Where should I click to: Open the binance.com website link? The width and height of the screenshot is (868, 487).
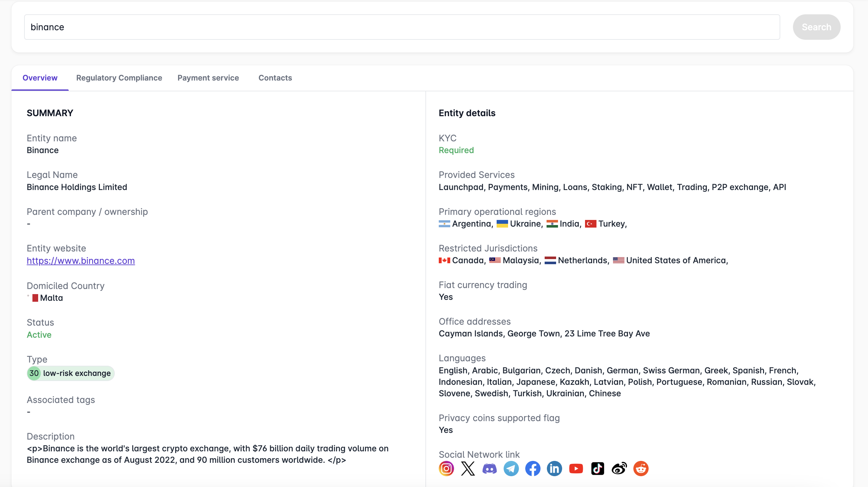pyautogui.click(x=80, y=261)
